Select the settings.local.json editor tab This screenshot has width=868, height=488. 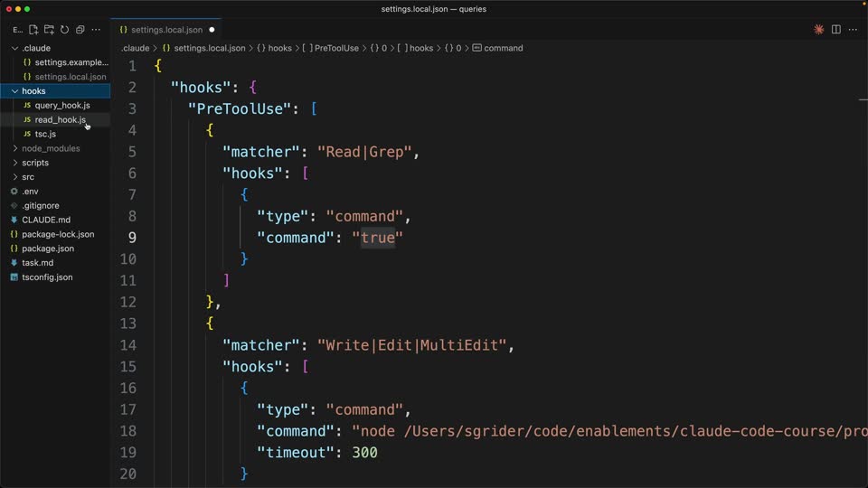(x=166, y=30)
